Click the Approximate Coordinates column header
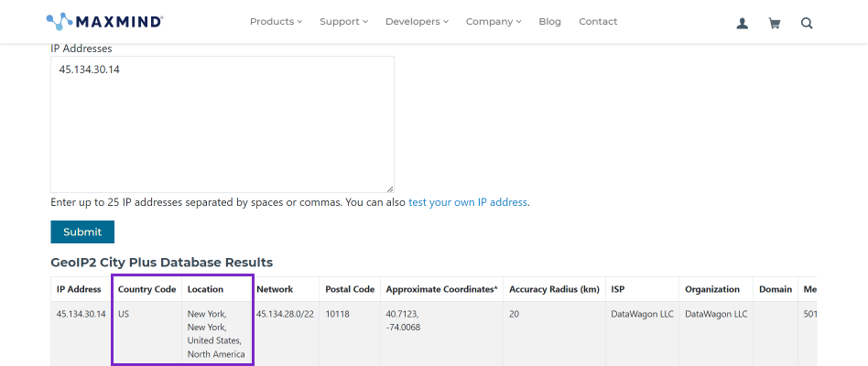 [441, 289]
